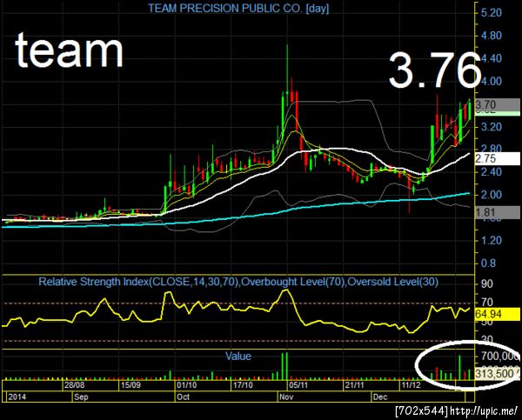Click the 0.8 price axis label

pos(488,263)
